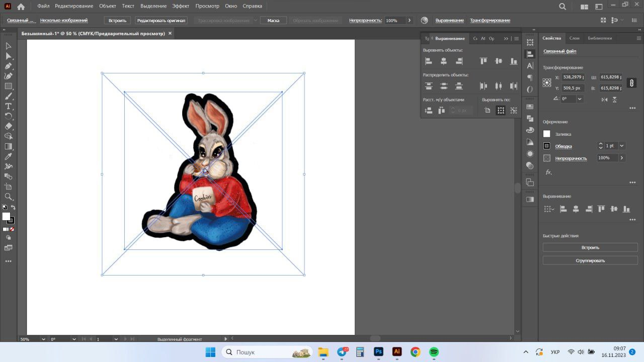This screenshot has width=644, height=362.
Task: Open the Заливка fill swatch in Оформление
Action: 547,134
